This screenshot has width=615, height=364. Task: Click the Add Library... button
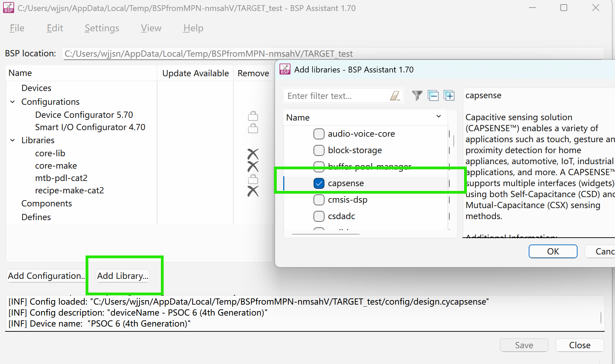coord(123,276)
